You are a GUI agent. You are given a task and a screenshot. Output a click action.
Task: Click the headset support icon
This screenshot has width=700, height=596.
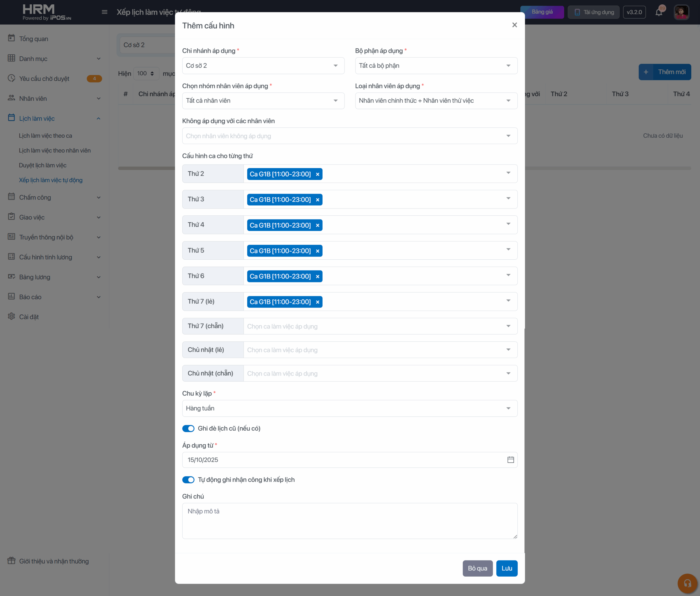tap(687, 583)
